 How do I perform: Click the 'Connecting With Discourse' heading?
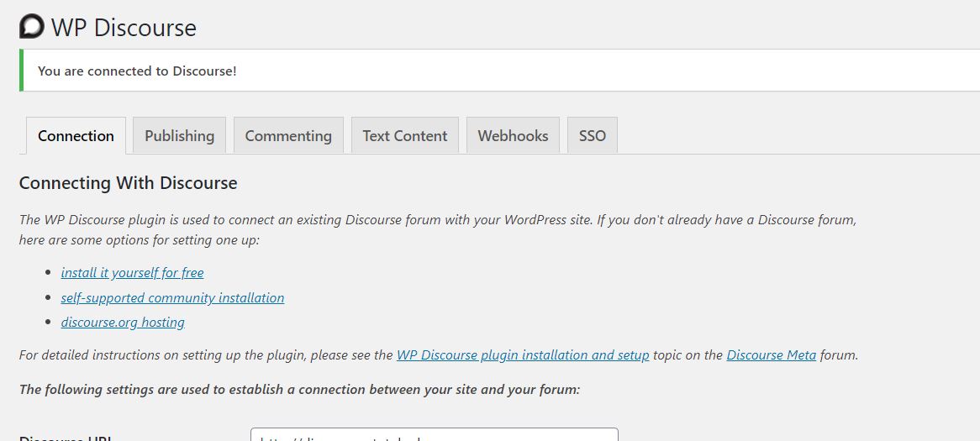(x=128, y=183)
